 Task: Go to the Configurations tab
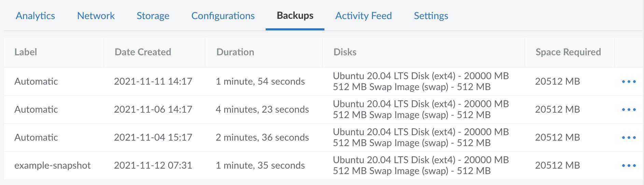click(223, 16)
